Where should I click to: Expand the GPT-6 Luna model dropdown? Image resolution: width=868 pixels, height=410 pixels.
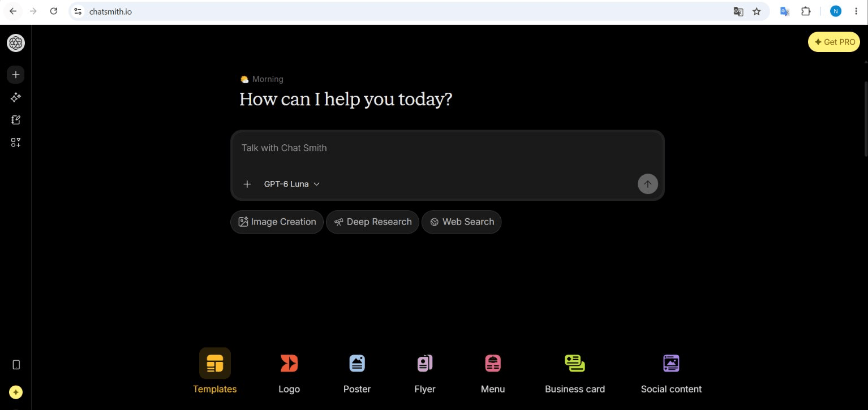(291, 184)
